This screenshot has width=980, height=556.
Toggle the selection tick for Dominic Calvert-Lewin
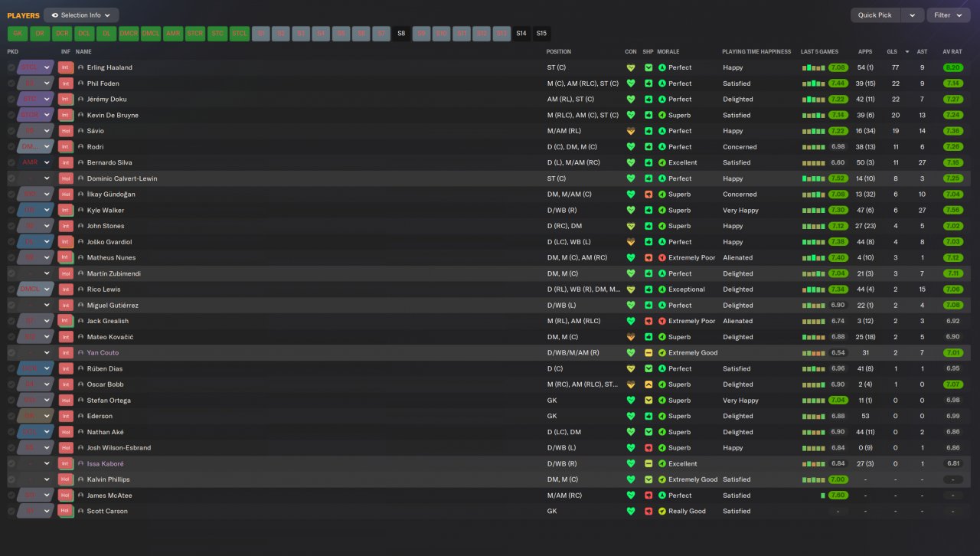[x=11, y=178]
